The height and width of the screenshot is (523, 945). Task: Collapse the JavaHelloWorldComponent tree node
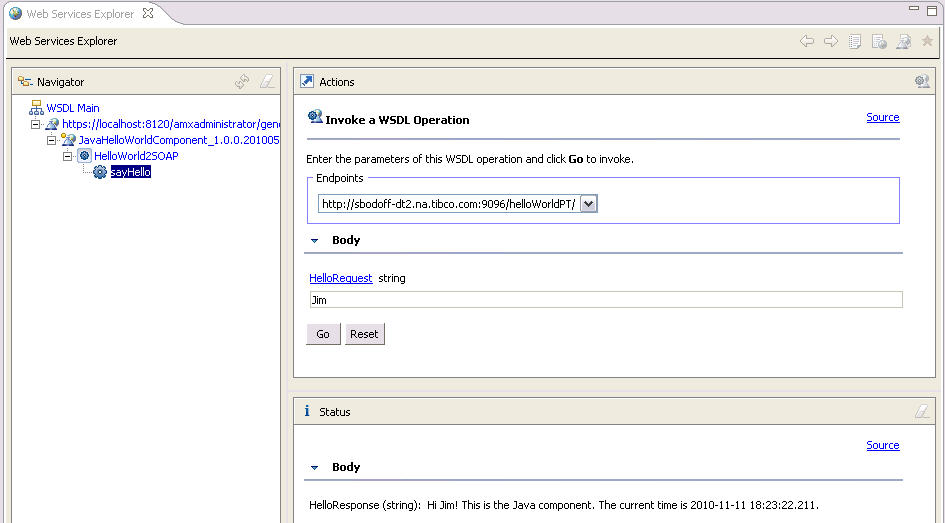[x=52, y=140]
